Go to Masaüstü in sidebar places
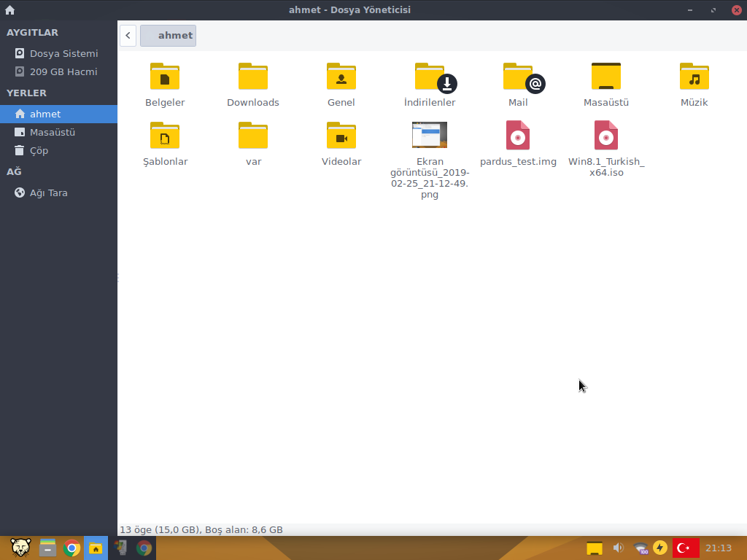The height and width of the screenshot is (560, 747). [52, 132]
